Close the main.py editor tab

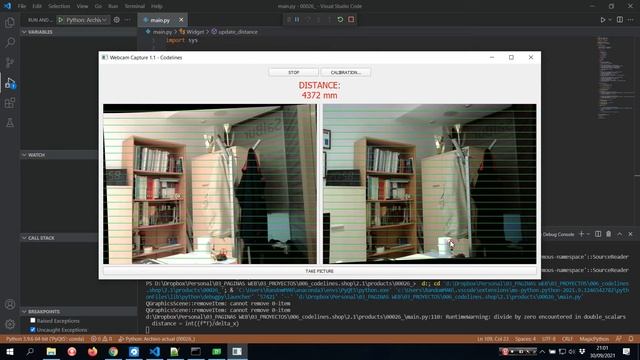pos(181,20)
